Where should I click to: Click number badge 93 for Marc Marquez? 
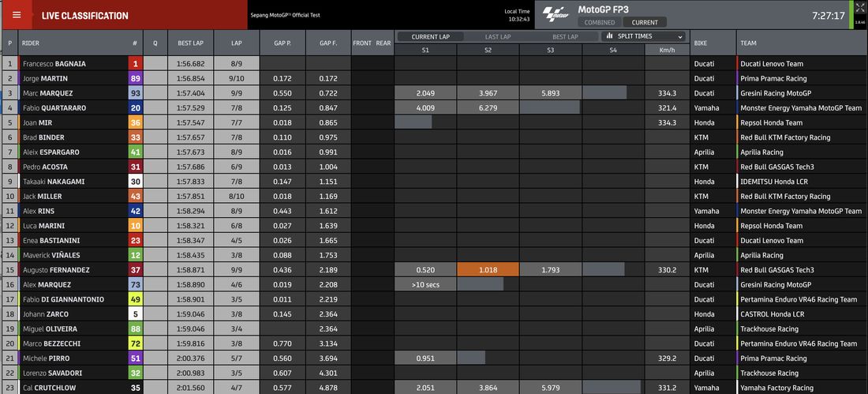pos(135,93)
